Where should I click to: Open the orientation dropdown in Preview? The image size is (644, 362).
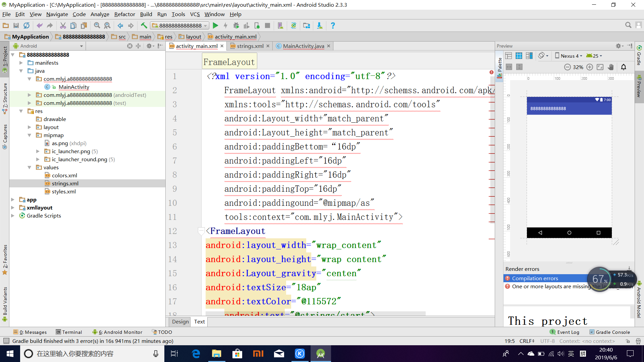click(543, 56)
